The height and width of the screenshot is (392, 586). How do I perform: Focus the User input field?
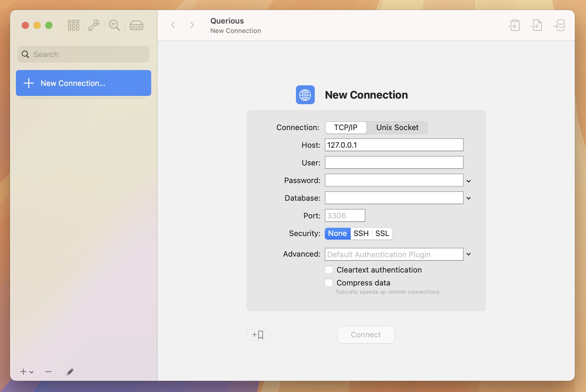tap(394, 162)
